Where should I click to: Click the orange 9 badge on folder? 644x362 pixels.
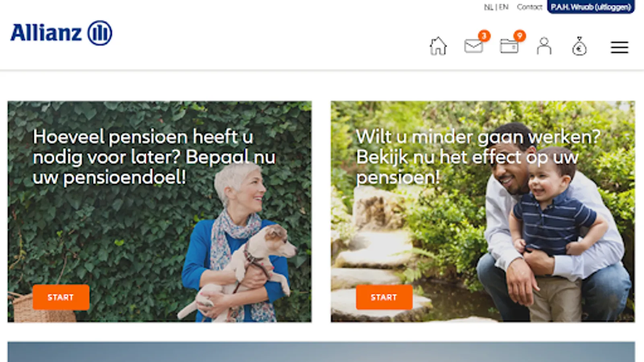click(x=520, y=36)
